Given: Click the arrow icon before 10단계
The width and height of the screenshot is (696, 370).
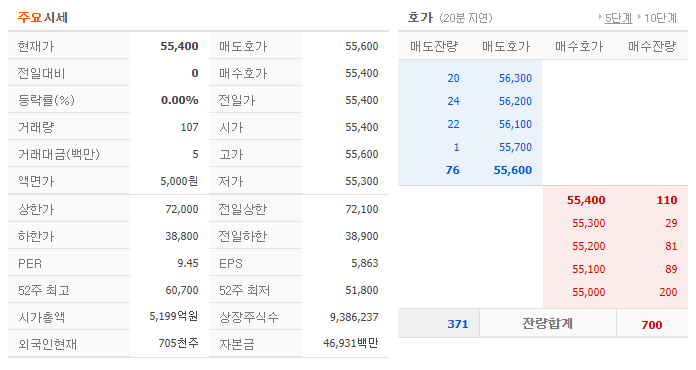Looking at the screenshot, I should coord(640,17).
